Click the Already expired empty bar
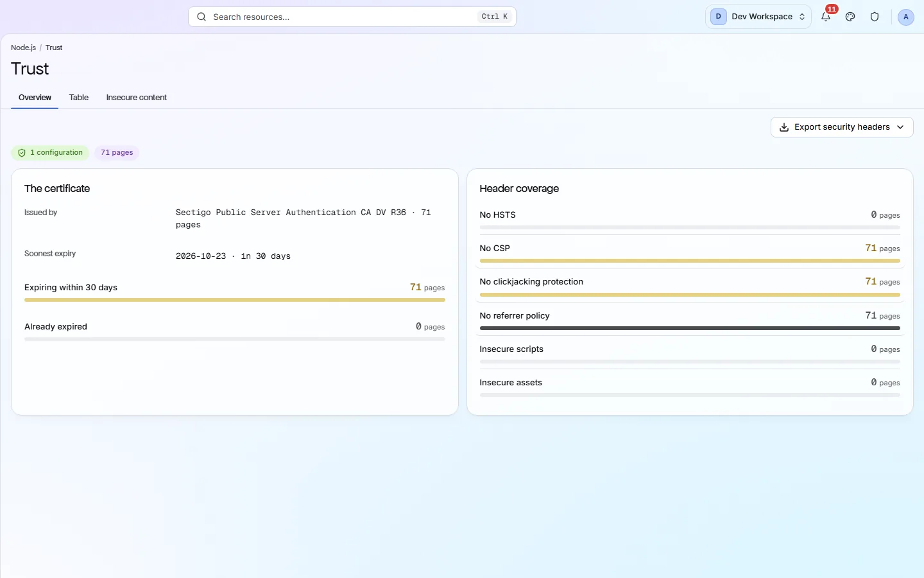 [235, 339]
